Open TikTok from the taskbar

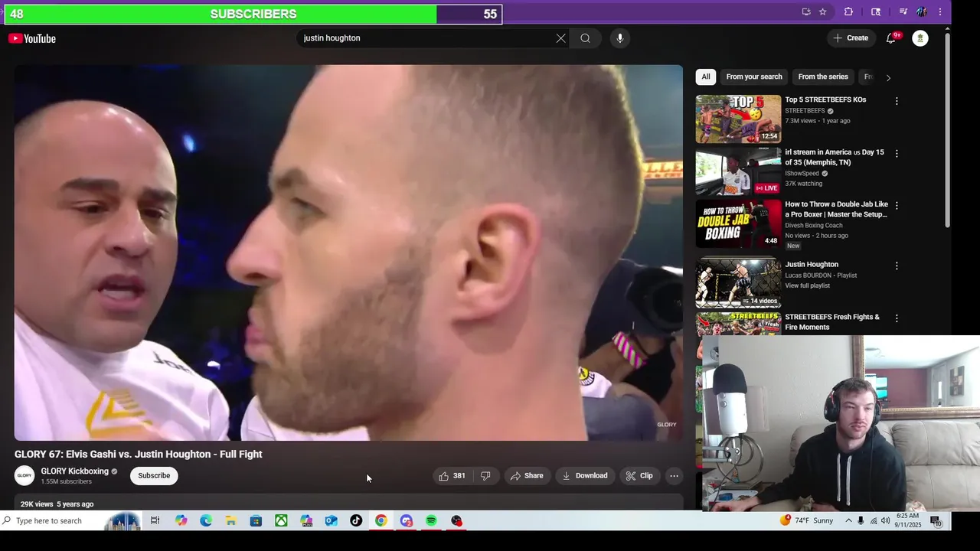coord(356,521)
